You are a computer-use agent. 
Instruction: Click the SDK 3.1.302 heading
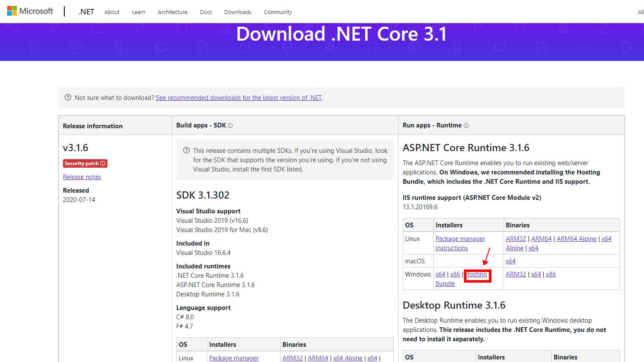point(203,195)
